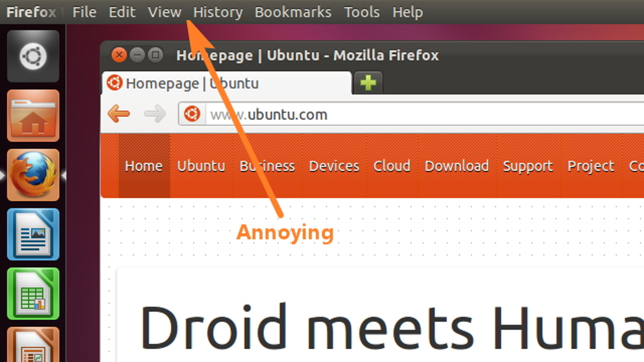This screenshot has width=644, height=362.
Task: Go to Home in site navigation
Action: point(144,166)
